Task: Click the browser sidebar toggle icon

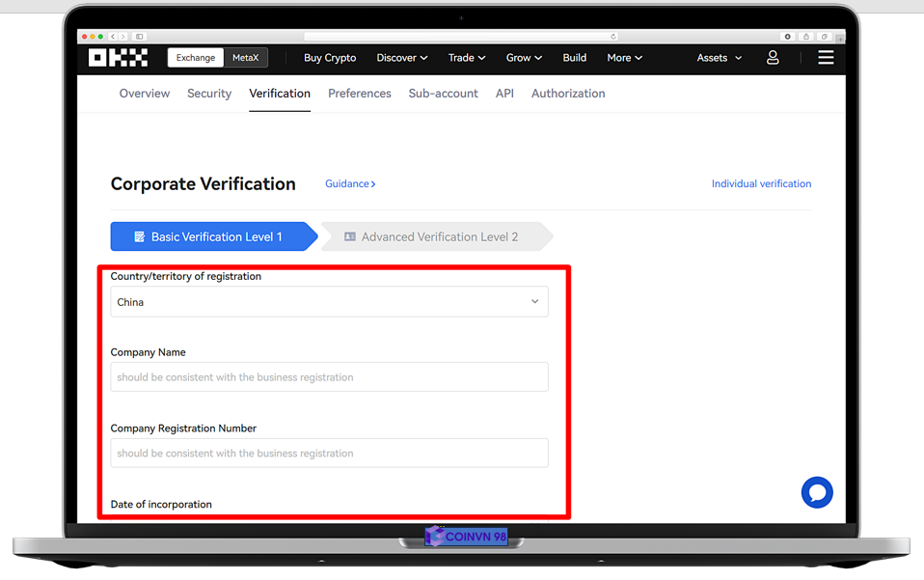Action: coord(140,37)
